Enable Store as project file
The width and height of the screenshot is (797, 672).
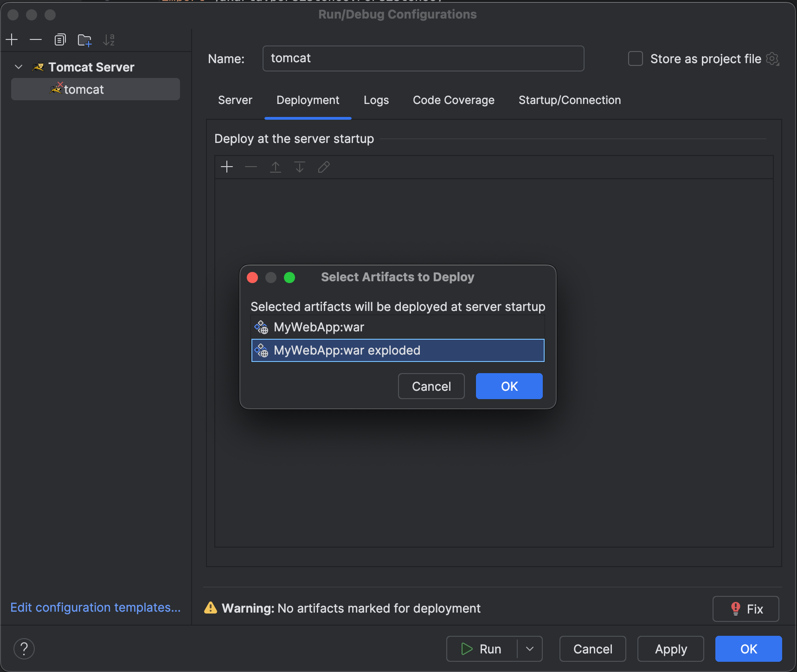635,58
